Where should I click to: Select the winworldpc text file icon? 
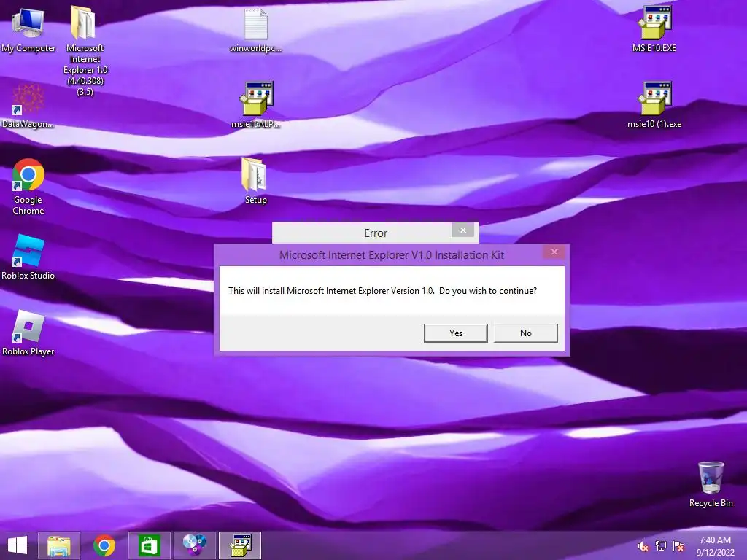click(x=256, y=29)
